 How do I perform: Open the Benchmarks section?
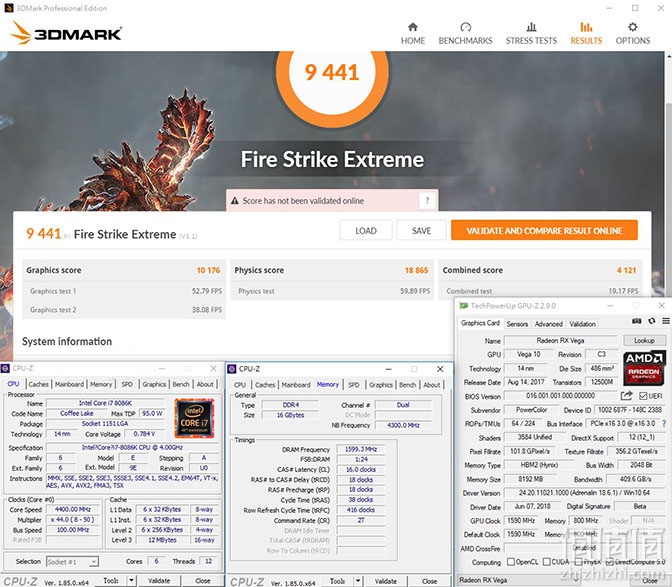pyautogui.click(x=465, y=33)
